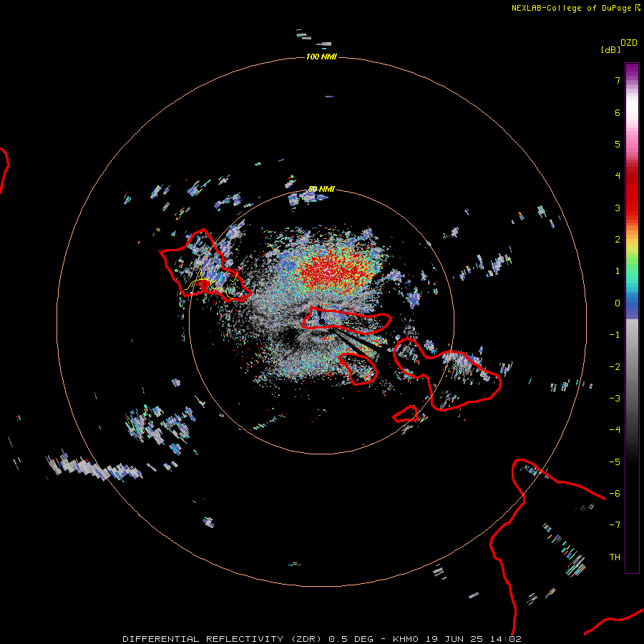The width and height of the screenshot is (644, 644).
Task: Click the 50 NMI range ring label
Action: click(x=321, y=189)
